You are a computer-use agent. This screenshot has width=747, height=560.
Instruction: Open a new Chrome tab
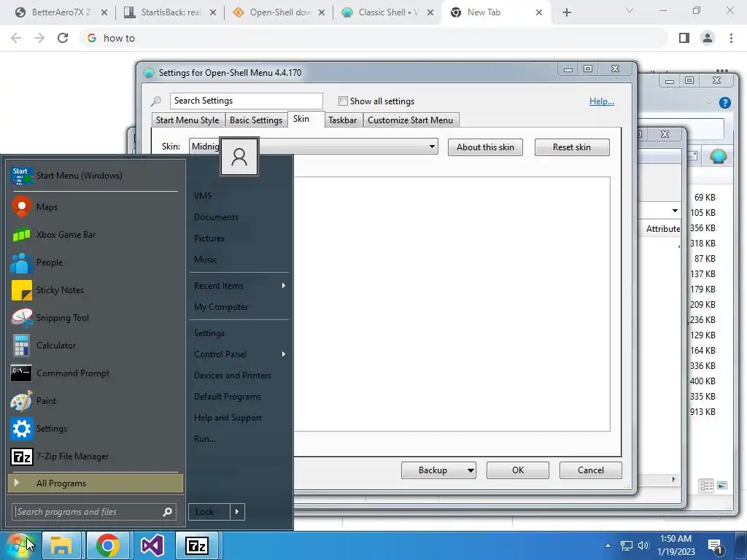pos(566,12)
